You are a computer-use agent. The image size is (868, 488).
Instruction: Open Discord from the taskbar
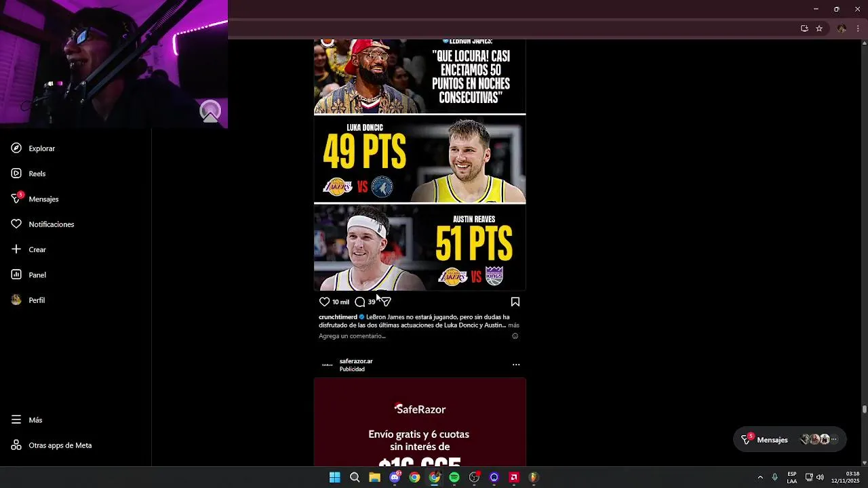[395, 477]
